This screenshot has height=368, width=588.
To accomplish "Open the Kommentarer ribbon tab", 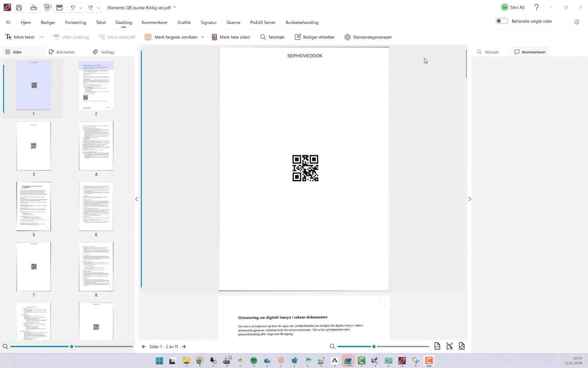I will tap(154, 22).
